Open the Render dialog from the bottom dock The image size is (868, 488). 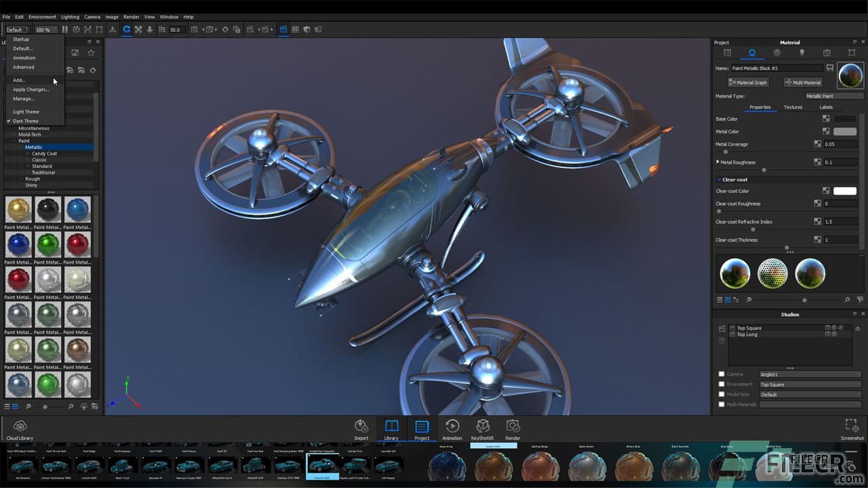click(x=513, y=429)
